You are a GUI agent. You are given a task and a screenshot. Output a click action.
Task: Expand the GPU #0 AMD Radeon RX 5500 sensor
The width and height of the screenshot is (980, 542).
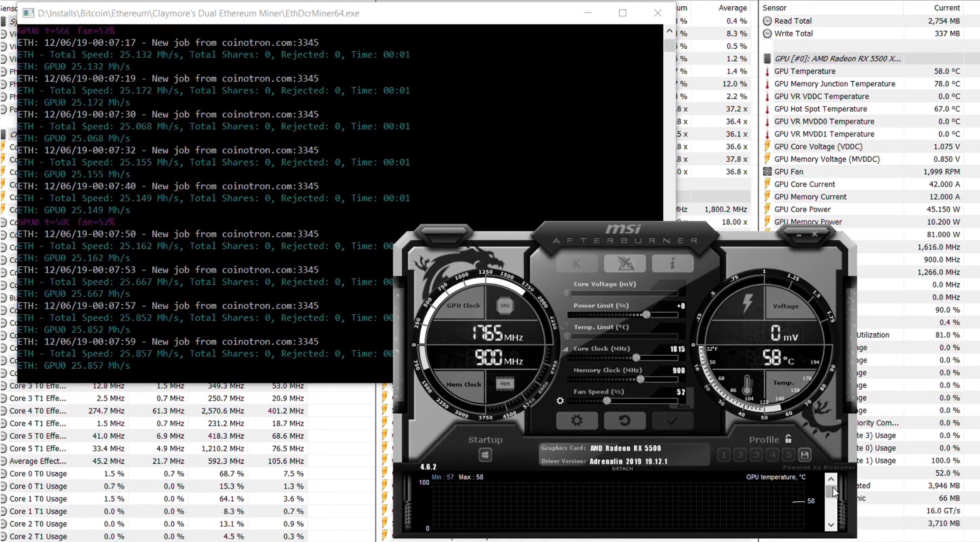766,59
